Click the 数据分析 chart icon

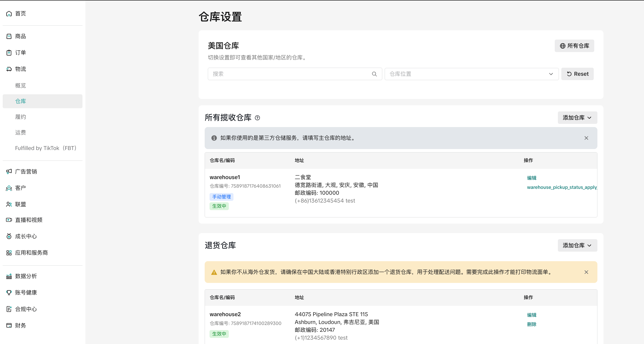click(9, 276)
